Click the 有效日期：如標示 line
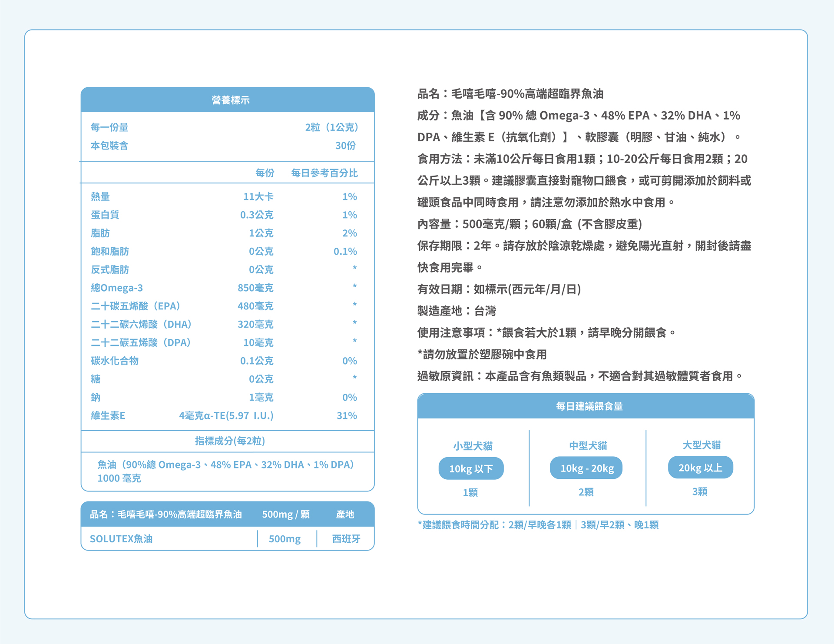Screen dimensions: 834x644 coord(499,289)
